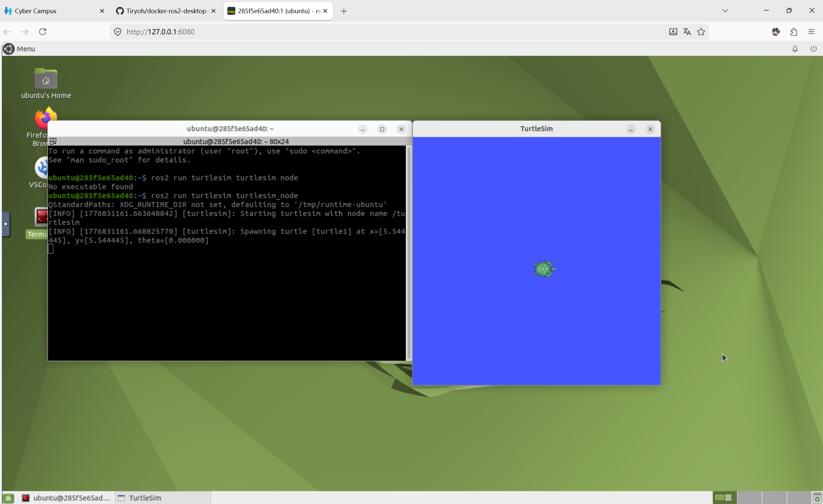Viewport: 823px width, 504px height.
Task: Click the translate page icon
Action: click(x=687, y=32)
